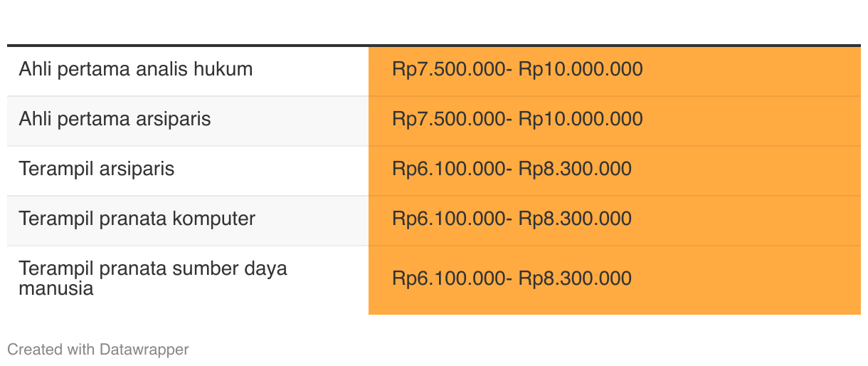Click salary cell for sumber daya manusia row
Viewport: 868px width, 366px height.
[x=615, y=280]
